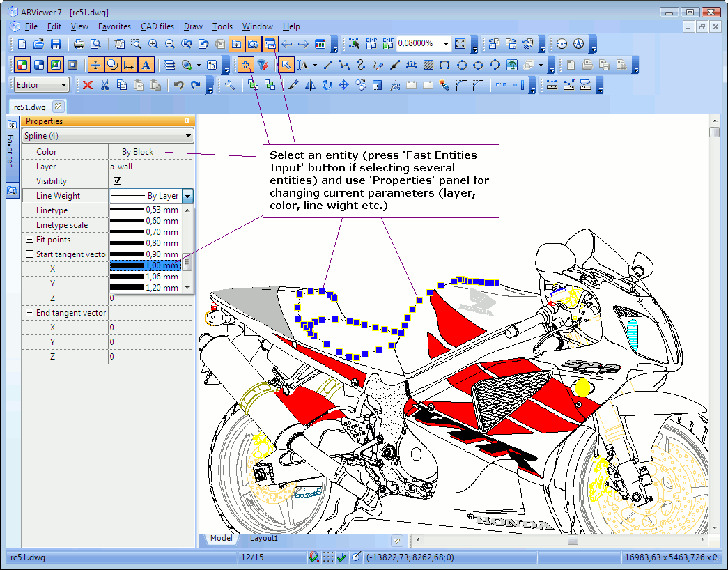728x570 pixels.
Task: Collapse the Fit points group
Action: point(30,240)
